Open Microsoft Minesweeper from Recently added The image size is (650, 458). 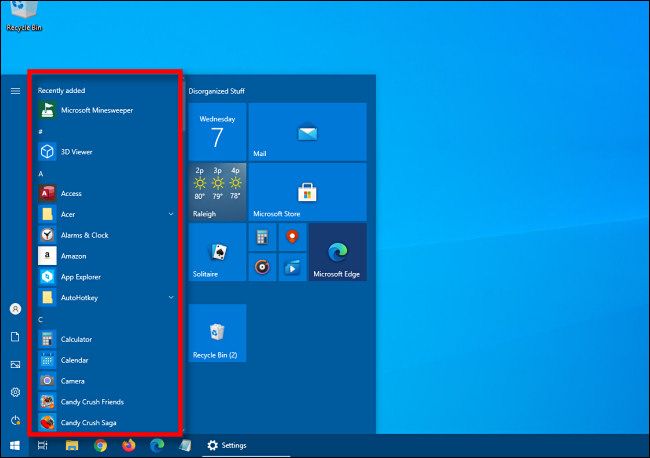[106, 110]
